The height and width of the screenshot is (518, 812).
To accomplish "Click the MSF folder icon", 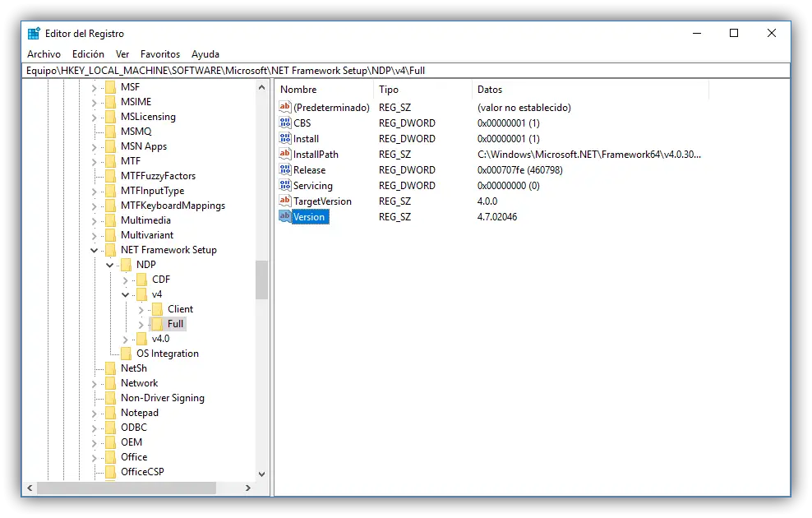I will pos(110,87).
